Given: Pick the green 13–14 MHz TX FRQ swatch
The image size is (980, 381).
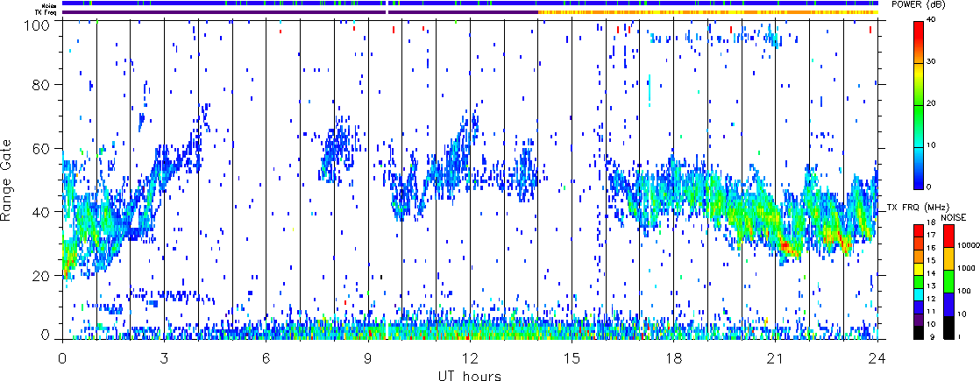Looking at the screenshot, I should pos(919,282).
